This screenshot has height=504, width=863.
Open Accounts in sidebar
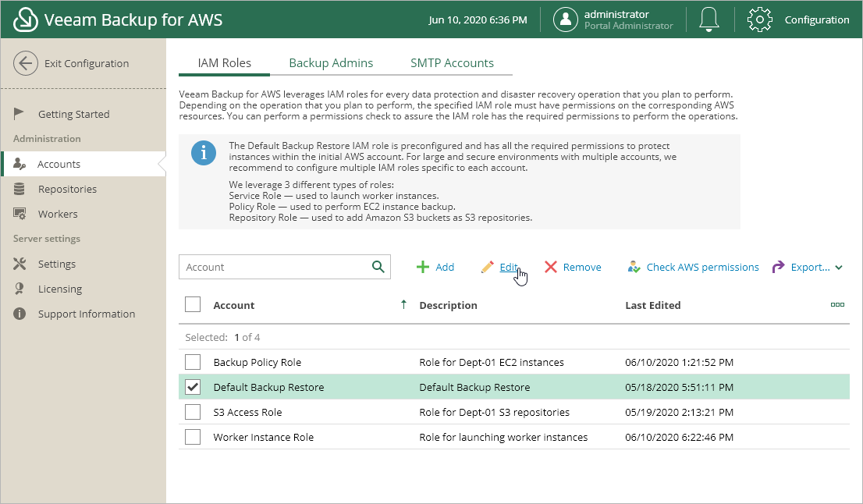(x=59, y=164)
